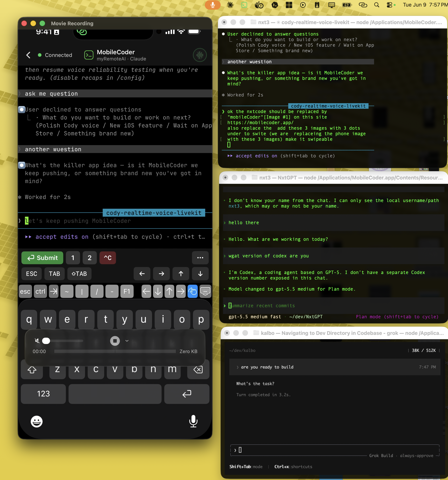Tap the keyboard space bar
The width and height of the screenshot is (448, 480).
tap(115, 394)
